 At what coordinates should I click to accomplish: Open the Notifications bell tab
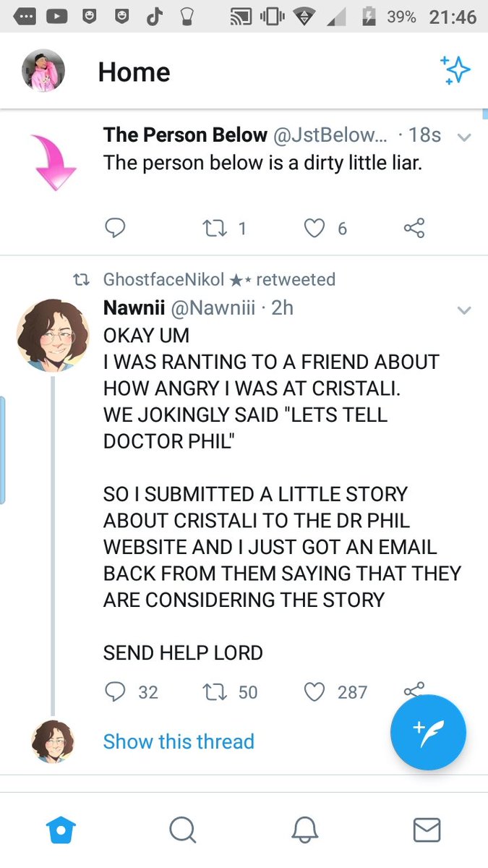pyautogui.click(x=305, y=830)
